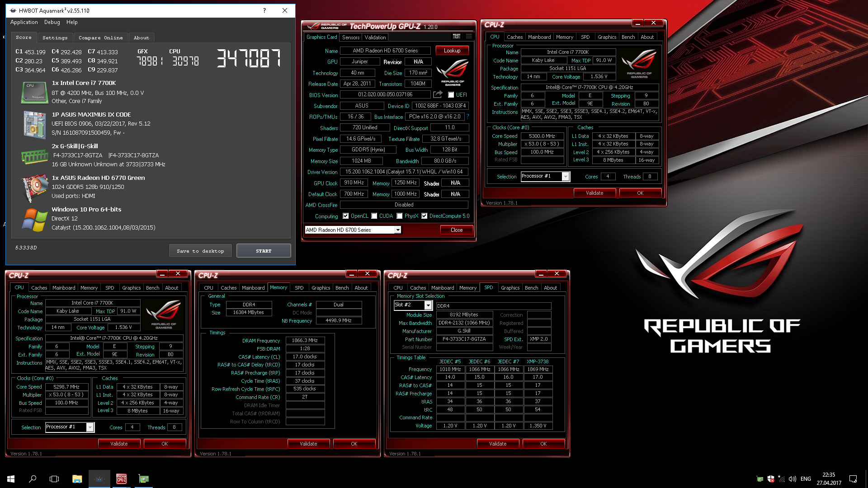Click the DRAM Frequency 1866.3 MHz value

(305, 341)
